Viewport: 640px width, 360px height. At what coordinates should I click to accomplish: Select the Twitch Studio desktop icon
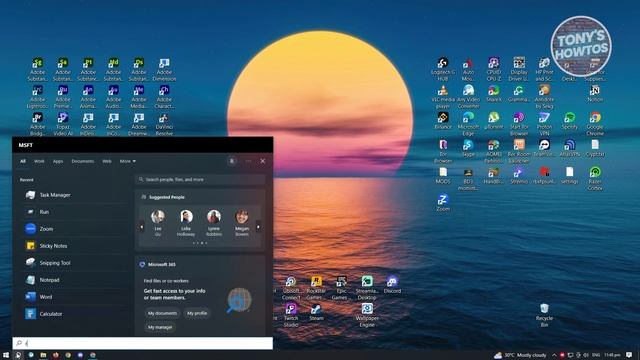[291, 315]
